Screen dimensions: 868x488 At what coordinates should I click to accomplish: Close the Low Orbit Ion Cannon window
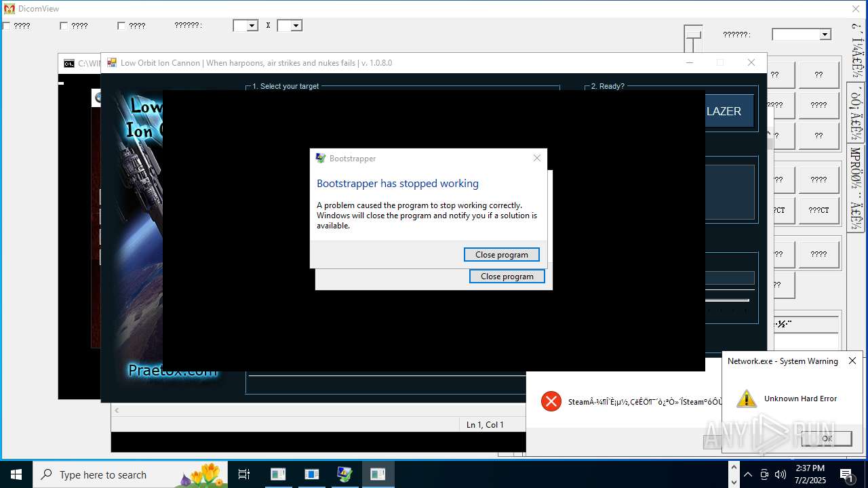click(x=751, y=63)
